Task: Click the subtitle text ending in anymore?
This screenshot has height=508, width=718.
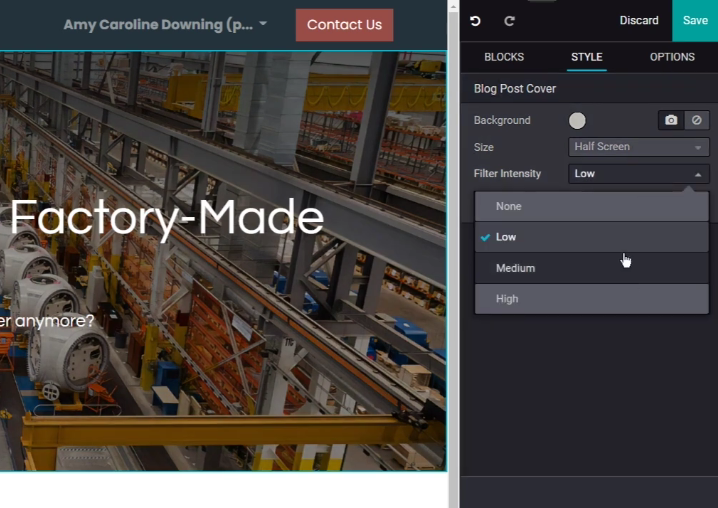Action: [x=47, y=321]
